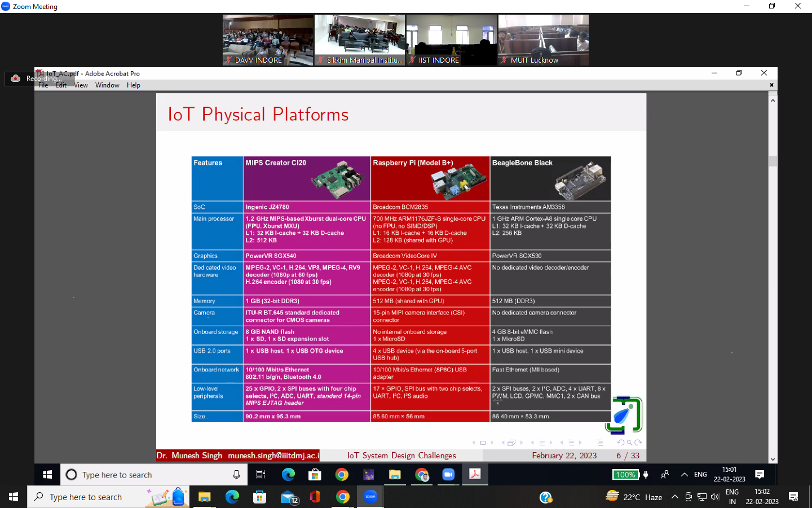Open Start menu in the shared screen taskbar
Screen dimensions: 812x508
tap(47, 475)
